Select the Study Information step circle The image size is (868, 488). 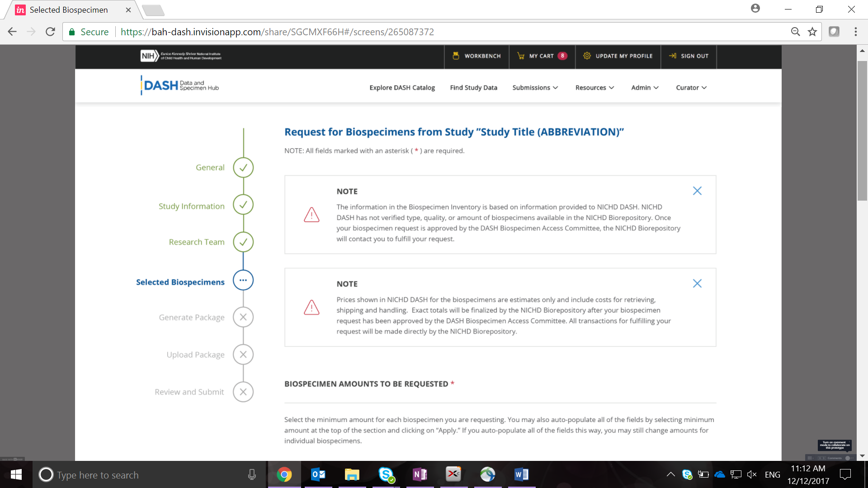(x=243, y=205)
